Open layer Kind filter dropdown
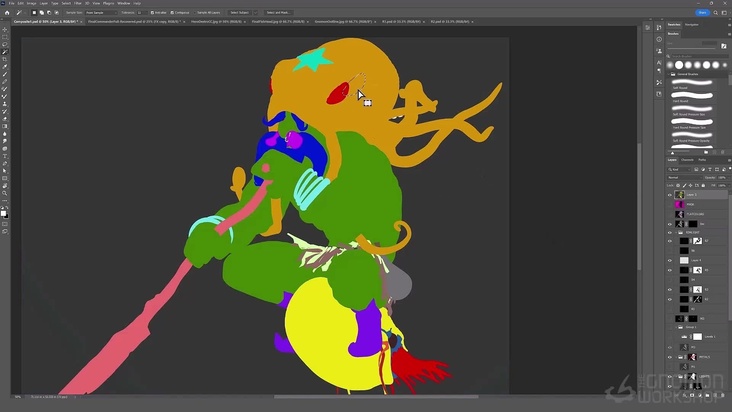The height and width of the screenshot is (412, 732). [679, 169]
